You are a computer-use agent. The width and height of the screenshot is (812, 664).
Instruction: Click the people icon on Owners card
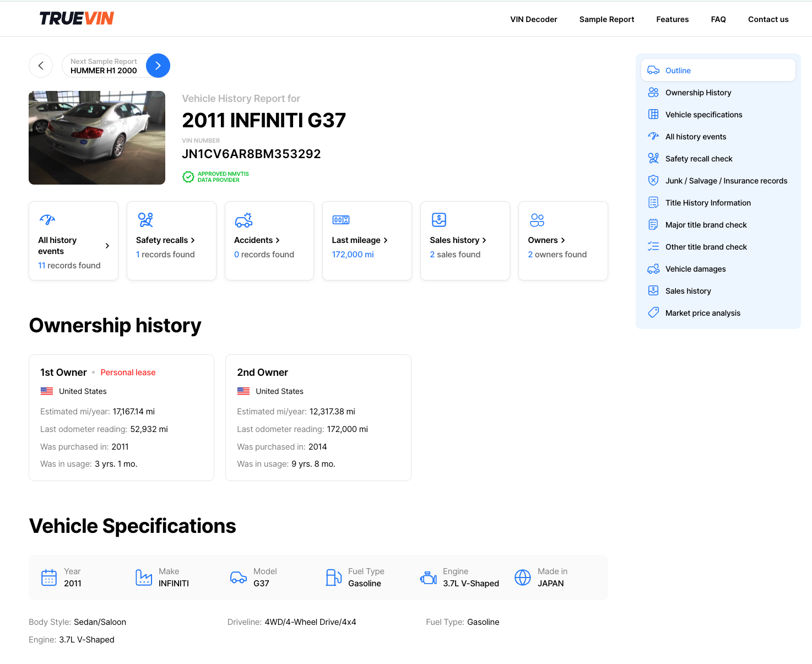click(x=537, y=220)
